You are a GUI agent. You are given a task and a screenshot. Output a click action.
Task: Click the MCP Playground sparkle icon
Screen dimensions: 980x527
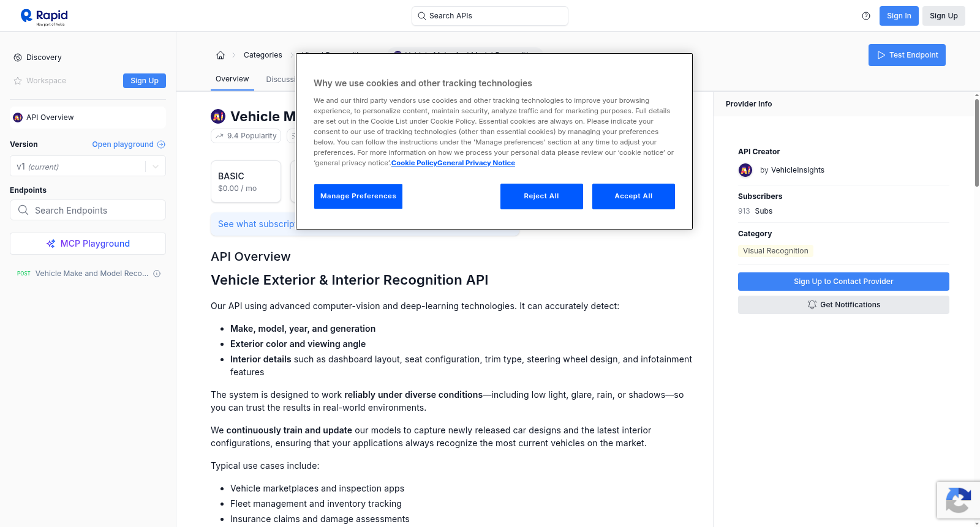coord(51,244)
